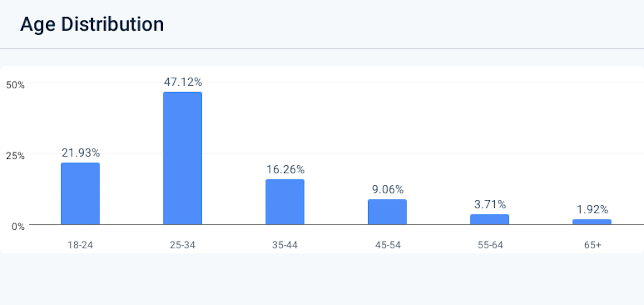Click the 21.93% value label

click(x=80, y=153)
